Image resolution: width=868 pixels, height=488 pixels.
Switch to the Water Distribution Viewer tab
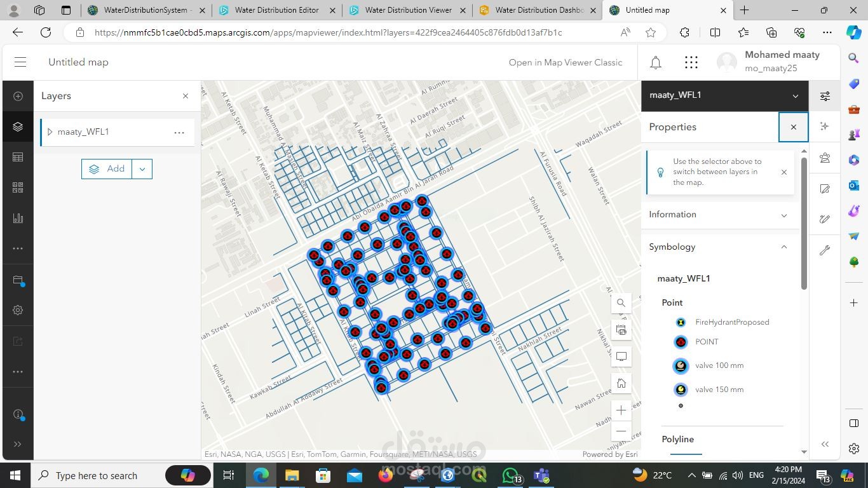pyautogui.click(x=407, y=10)
